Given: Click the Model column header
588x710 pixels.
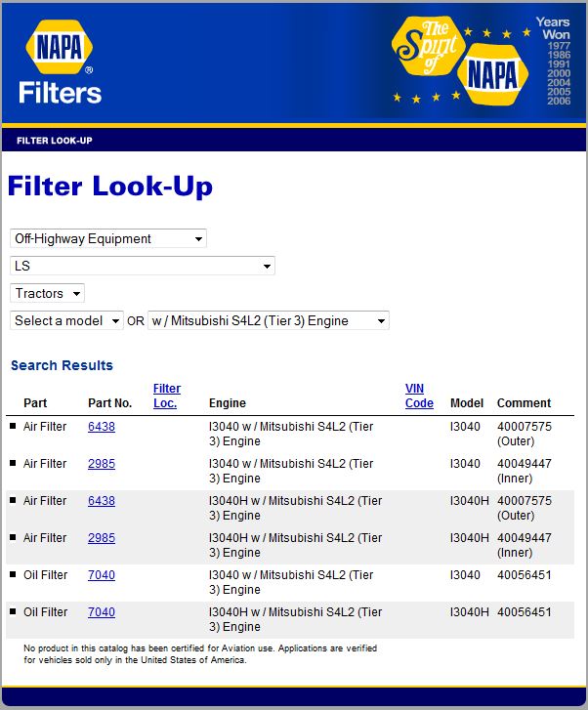Looking at the screenshot, I should (467, 403).
